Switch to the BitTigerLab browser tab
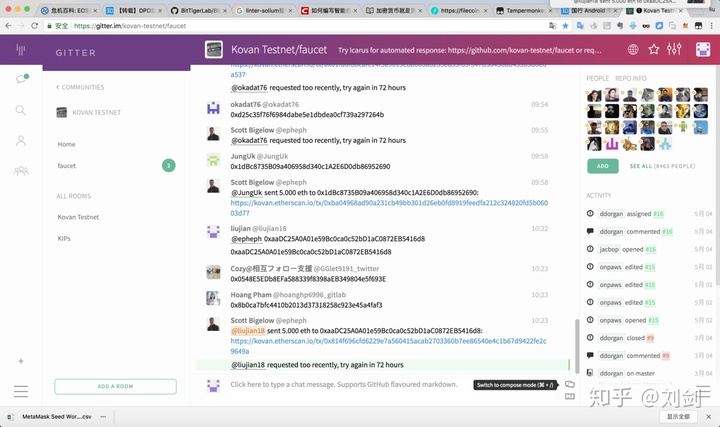Viewport: 720px width, 427px height. pos(199,10)
